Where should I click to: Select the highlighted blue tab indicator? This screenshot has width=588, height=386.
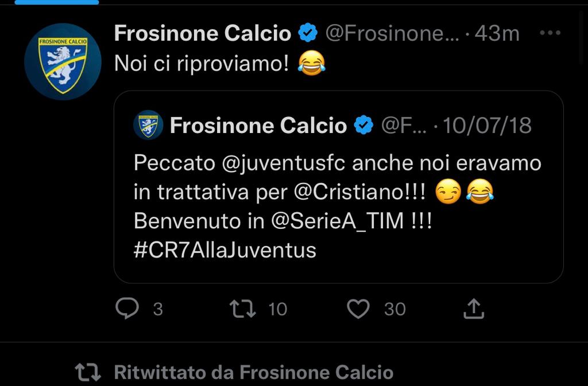pos(57,2)
